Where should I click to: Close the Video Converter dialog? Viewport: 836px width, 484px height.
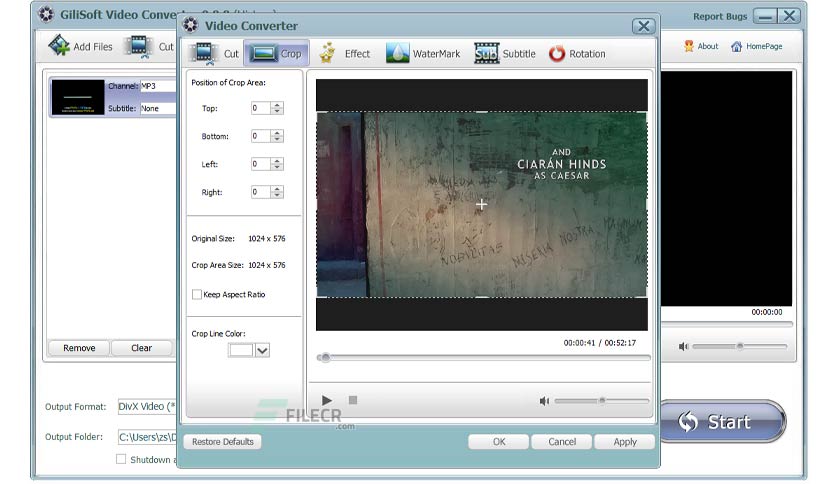click(x=644, y=26)
